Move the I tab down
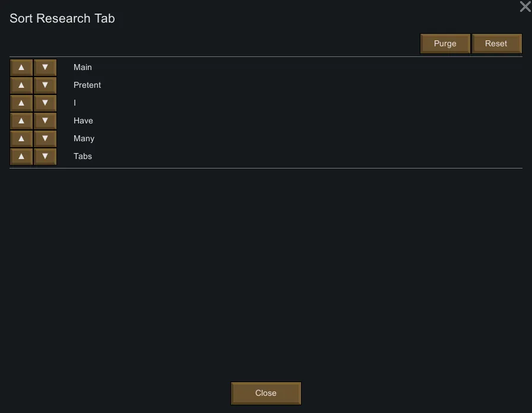 point(45,103)
